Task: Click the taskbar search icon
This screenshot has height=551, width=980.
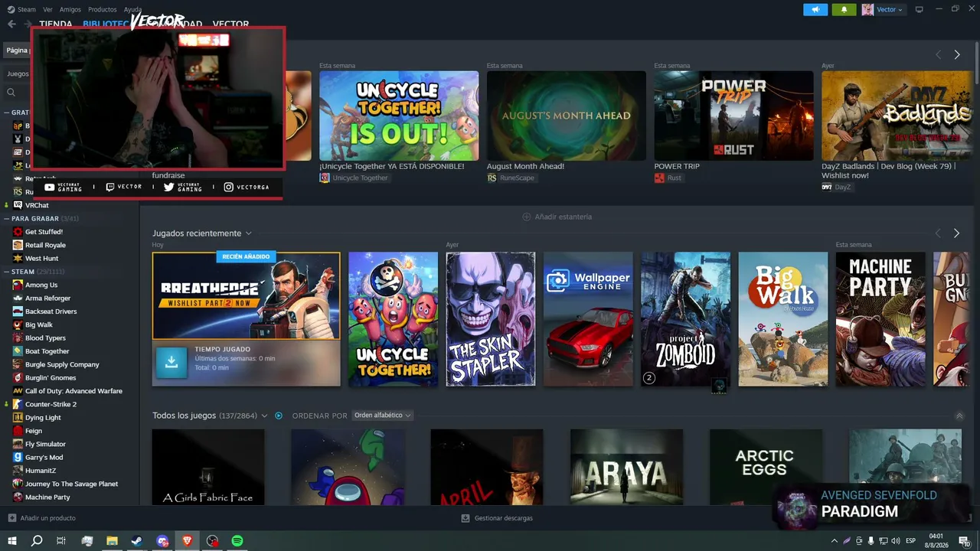Action: 36,541
